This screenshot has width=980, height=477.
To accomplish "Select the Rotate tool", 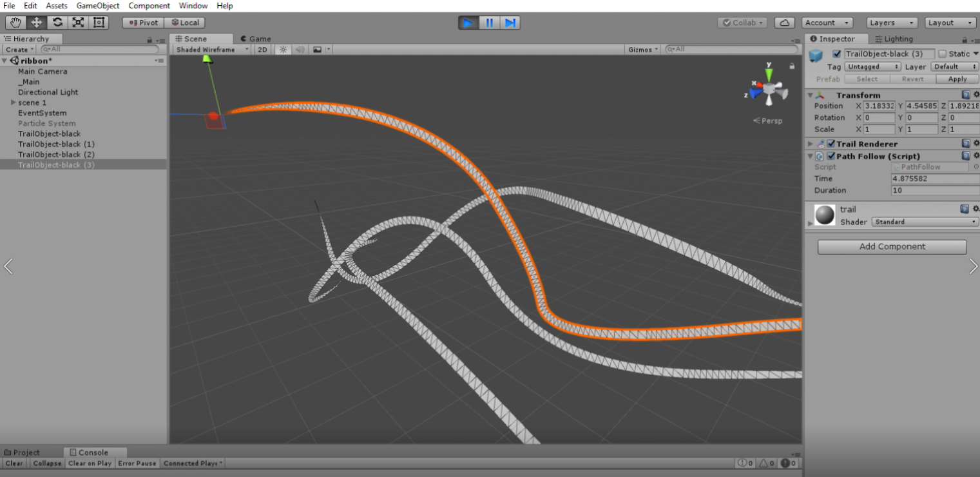I will (57, 23).
